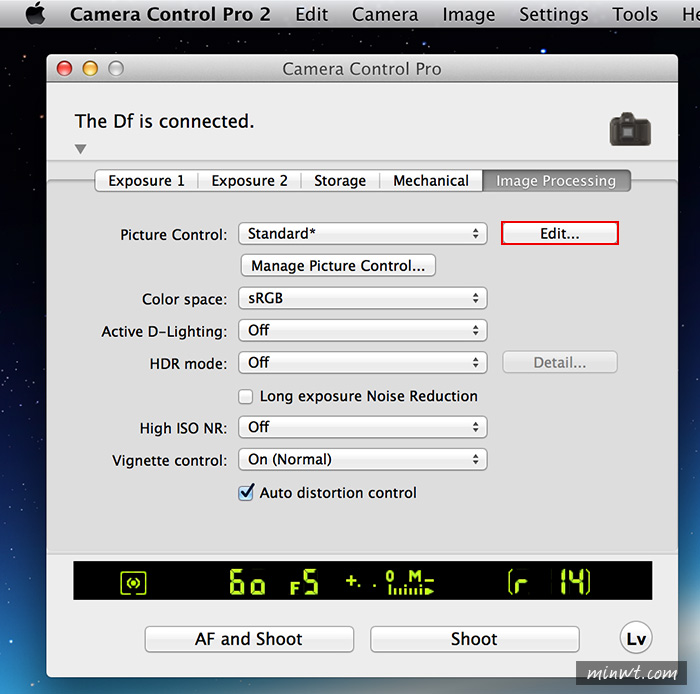Image resolution: width=700 pixels, height=694 pixels.
Task: Open Active D-Lighting dropdown
Action: 362,331
